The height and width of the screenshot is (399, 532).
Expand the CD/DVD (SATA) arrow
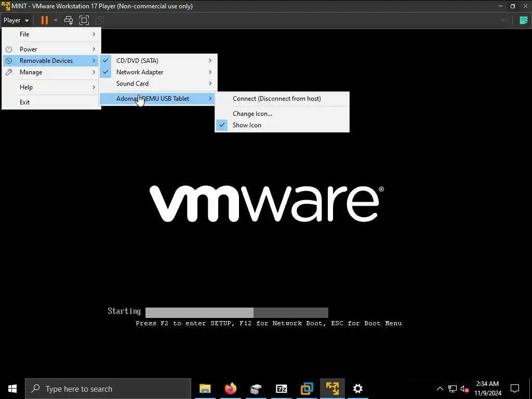coord(210,61)
